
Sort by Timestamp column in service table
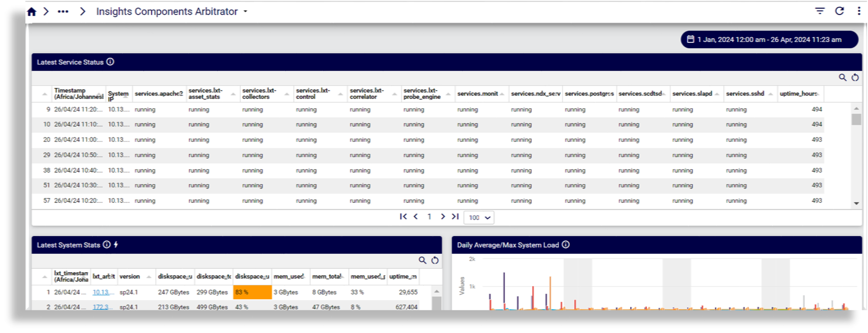tap(78, 94)
